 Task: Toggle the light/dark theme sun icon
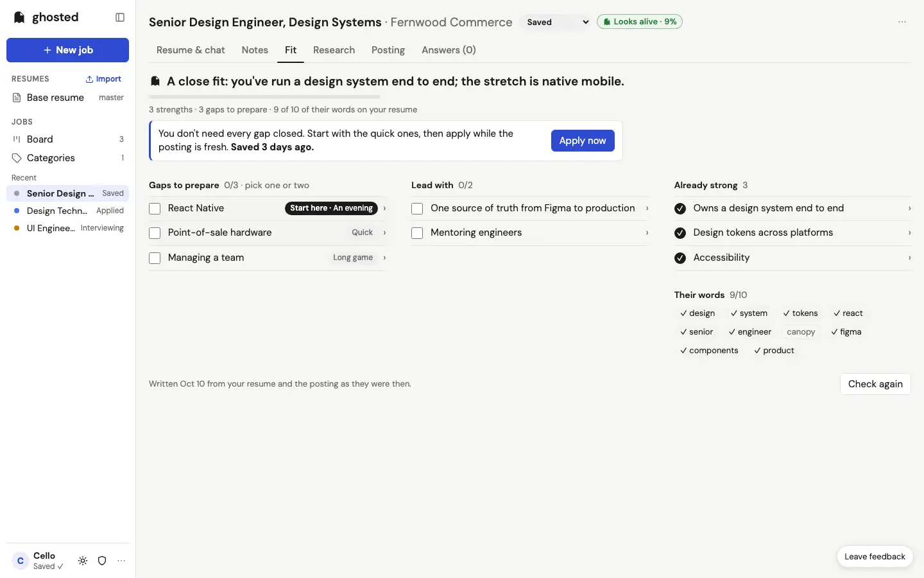pos(83,561)
